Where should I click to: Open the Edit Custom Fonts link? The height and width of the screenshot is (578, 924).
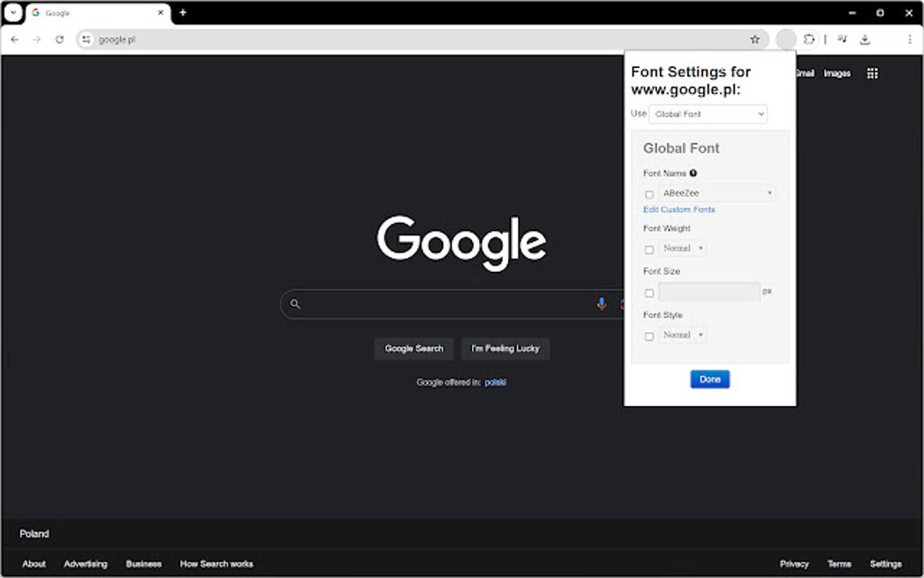[x=679, y=209]
